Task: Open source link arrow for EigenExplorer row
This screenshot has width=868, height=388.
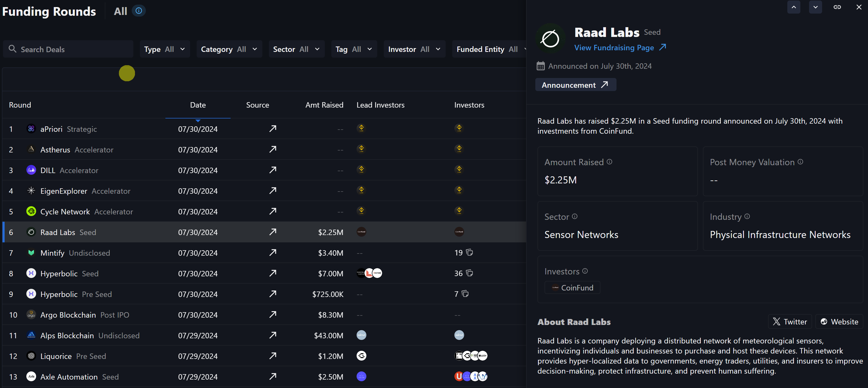Action: point(273,190)
